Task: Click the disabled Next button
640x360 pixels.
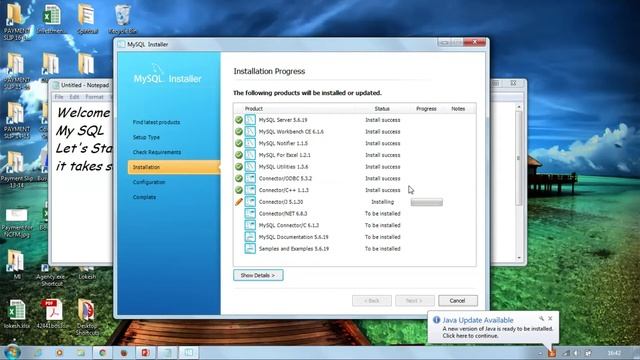Action: [x=415, y=301]
